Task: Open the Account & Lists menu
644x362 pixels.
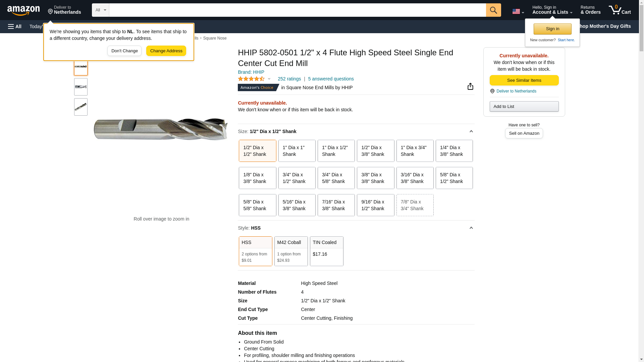Action: click(552, 10)
